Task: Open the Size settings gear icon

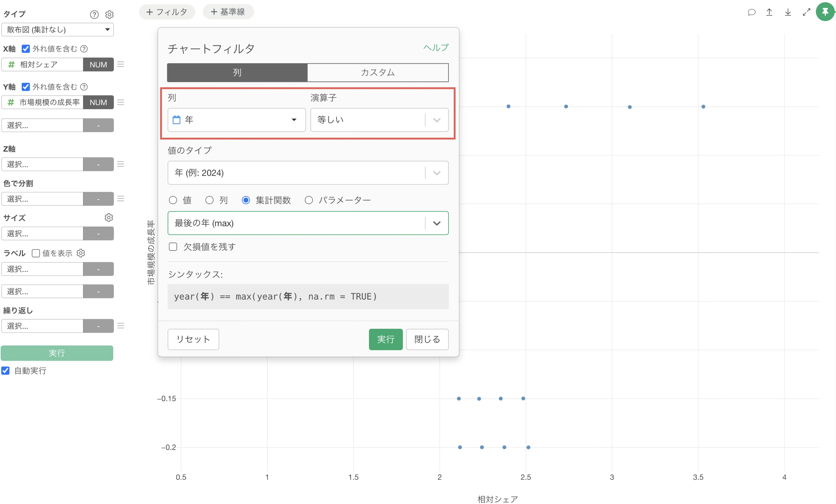Action: point(109,217)
